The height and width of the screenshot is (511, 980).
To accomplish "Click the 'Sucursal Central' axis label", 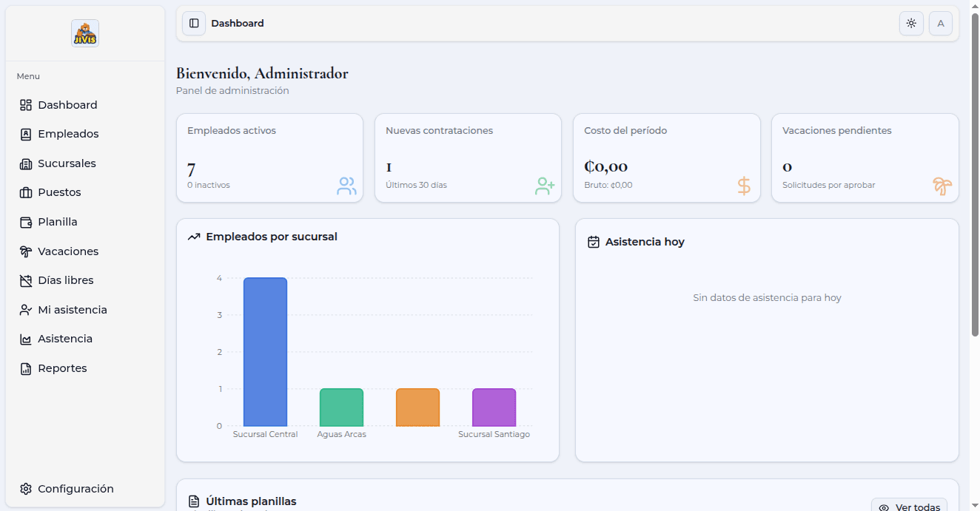I will [x=265, y=435].
